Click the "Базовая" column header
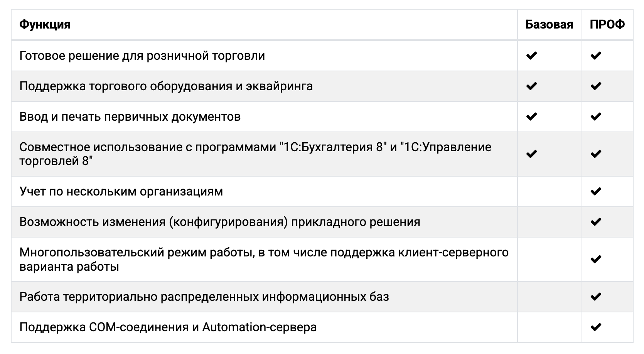 pyautogui.click(x=549, y=25)
